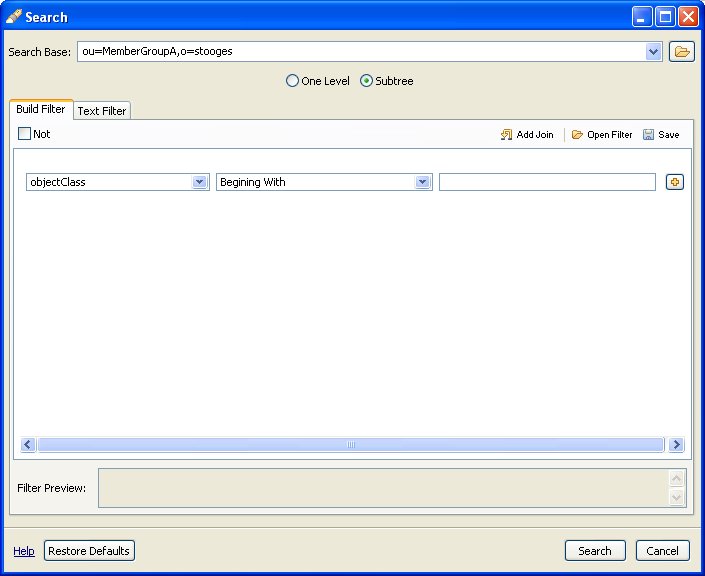
Task: Open the objectClass attribute dropdown
Action: [x=199, y=182]
